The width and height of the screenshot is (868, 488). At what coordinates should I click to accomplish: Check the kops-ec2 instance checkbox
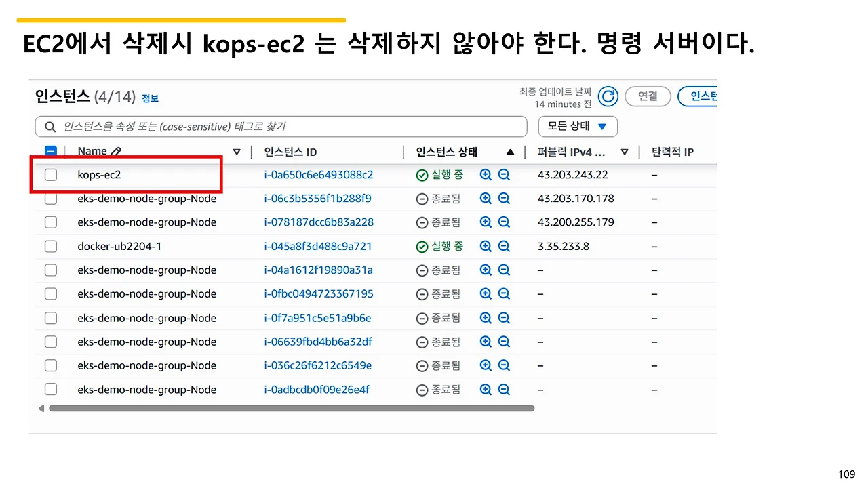click(x=51, y=175)
